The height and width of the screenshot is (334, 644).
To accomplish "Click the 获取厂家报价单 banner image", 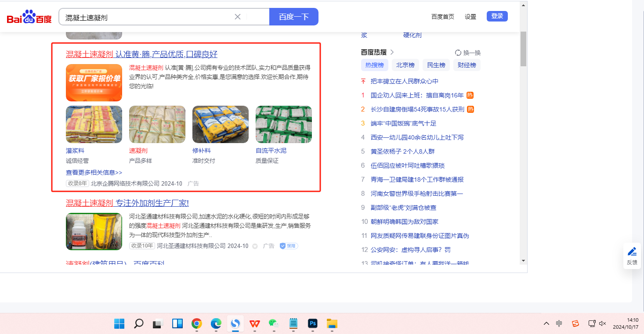I will click(x=94, y=83).
